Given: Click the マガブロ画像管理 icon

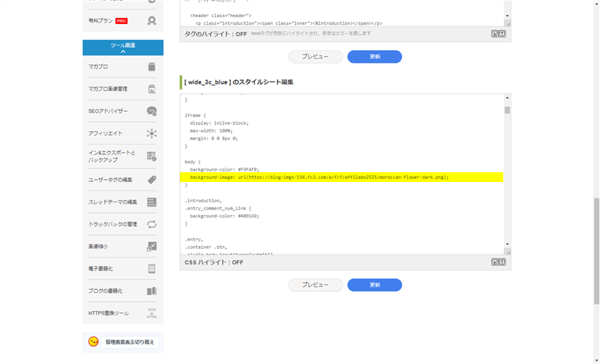Looking at the screenshot, I should coord(151,89).
